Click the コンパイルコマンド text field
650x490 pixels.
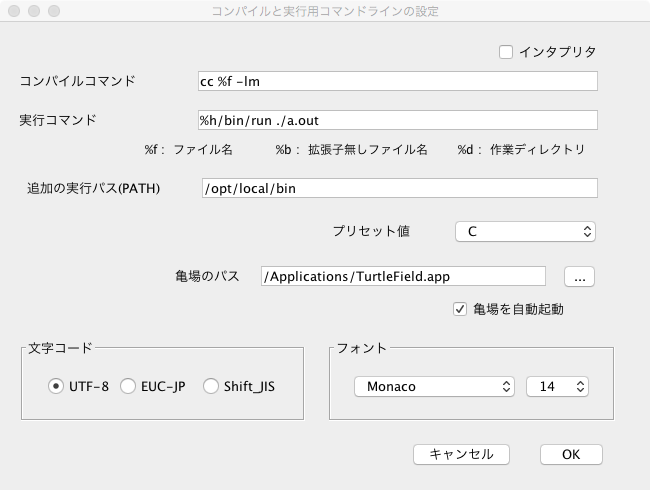click(x=397, y=81)
